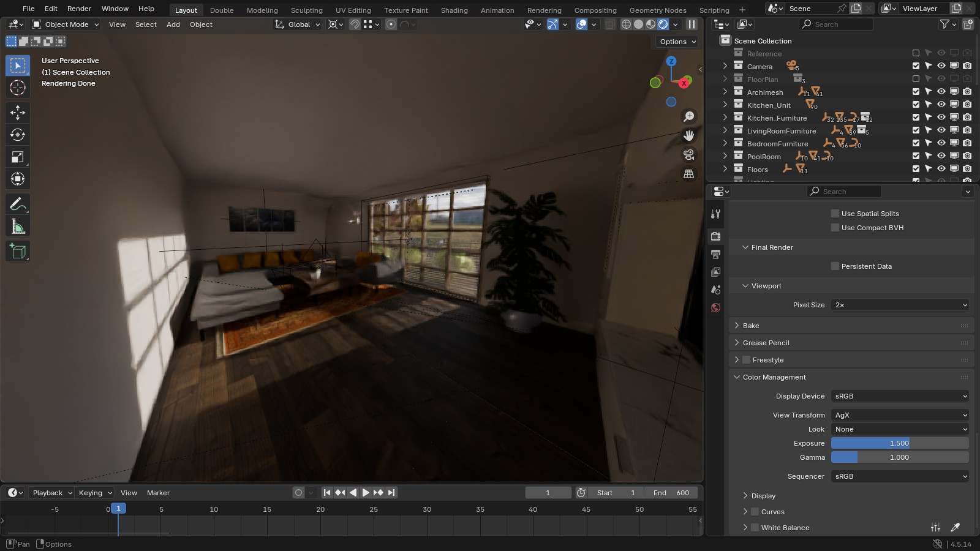Screen dimensions: 980x551
Task: Jump to the last frame
Action: click(391, 493)
